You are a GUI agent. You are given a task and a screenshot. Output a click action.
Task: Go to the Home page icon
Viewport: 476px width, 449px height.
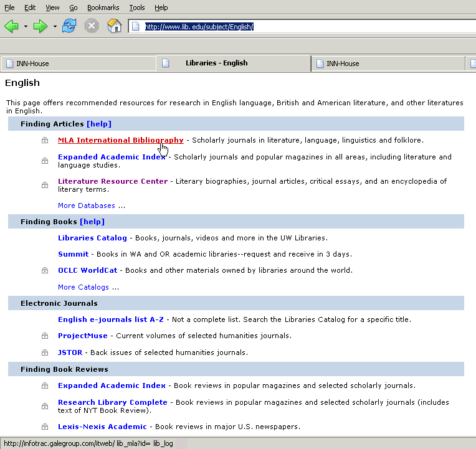[x=115, y=26]
